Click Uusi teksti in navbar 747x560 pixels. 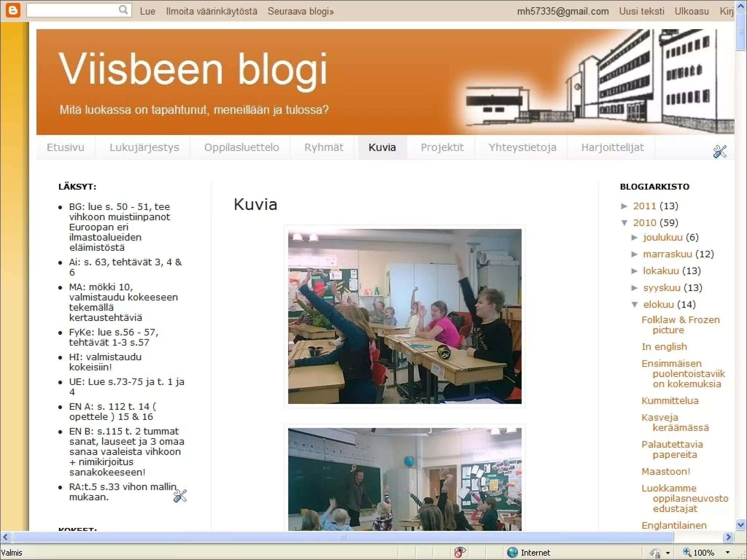click(x=641, y=11)
